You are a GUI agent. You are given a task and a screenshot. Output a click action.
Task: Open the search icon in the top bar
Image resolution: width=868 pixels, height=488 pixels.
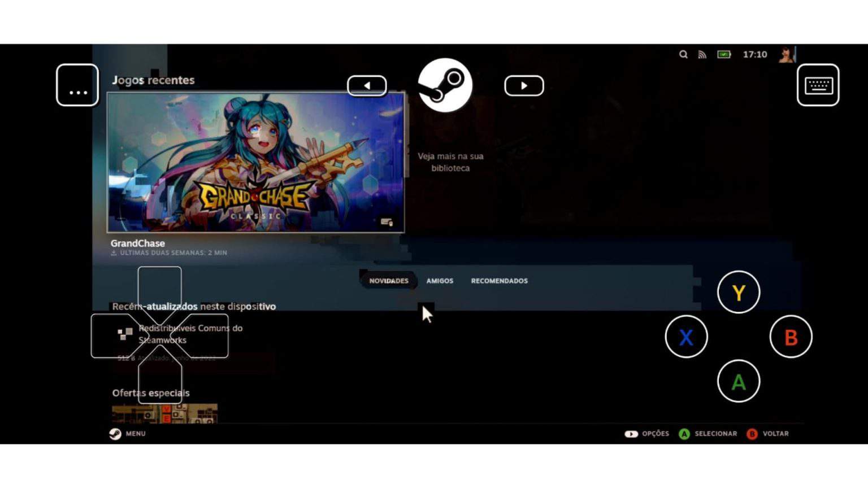pos(683,54)
